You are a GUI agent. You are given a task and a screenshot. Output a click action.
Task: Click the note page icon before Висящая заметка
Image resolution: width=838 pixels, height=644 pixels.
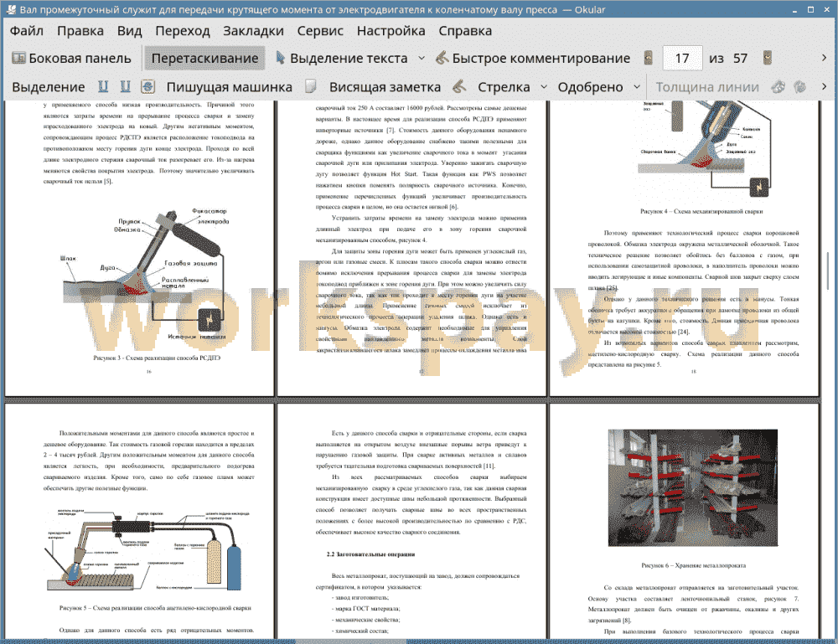pos(310,86)
